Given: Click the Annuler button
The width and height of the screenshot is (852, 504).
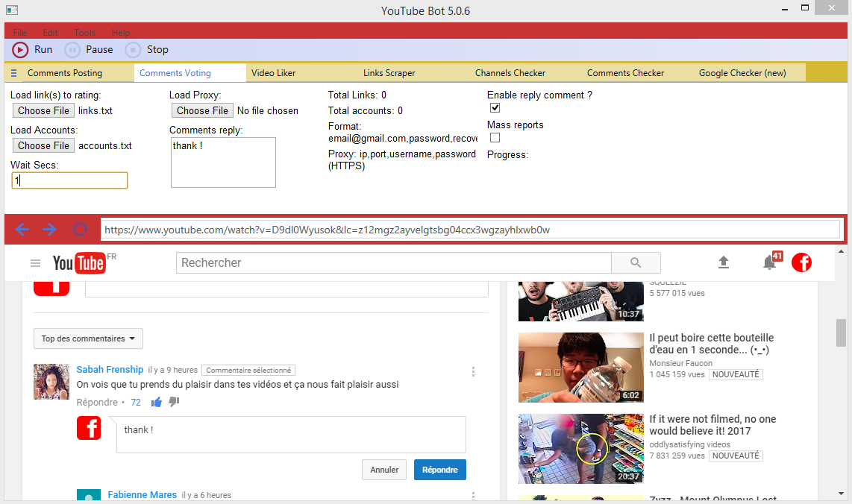Looking at the screenshot, I should coord(384,470).
